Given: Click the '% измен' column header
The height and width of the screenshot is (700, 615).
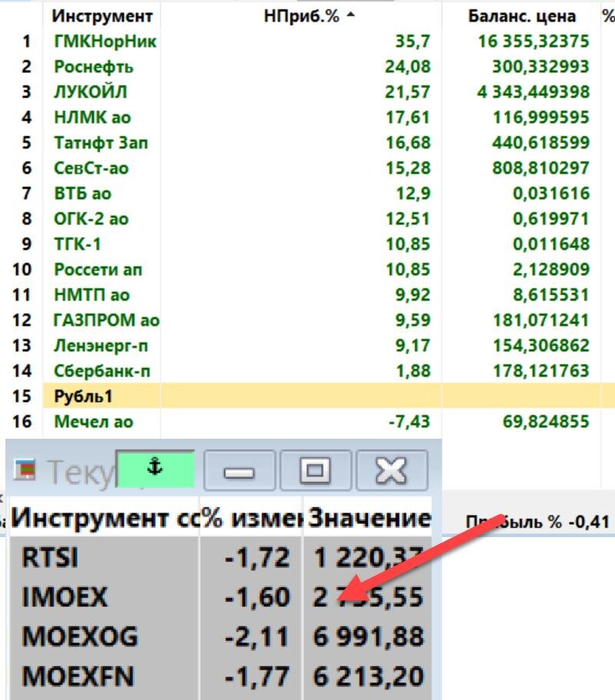Looking at the screenshot, I should tap(251, 519).
